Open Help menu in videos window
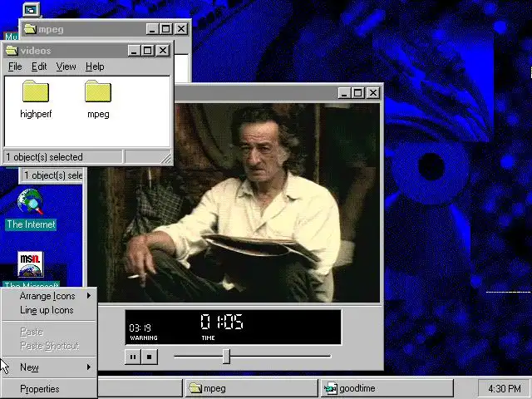532x399 pixels. pos(95,66)
